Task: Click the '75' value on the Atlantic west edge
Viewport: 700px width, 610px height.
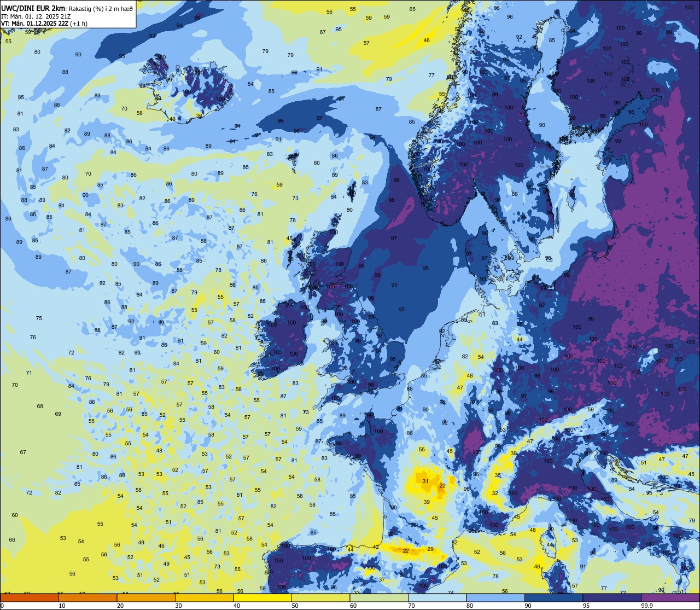Action: (x=39, y=318)
